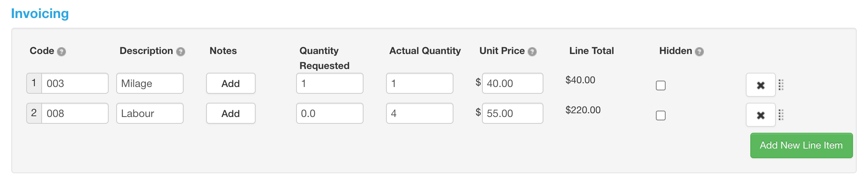Image resolution: width=868 pixels, height=186 pixels.
Task: Tick the Hidden checkbox for Milage
Action: (x=661, y=85)
